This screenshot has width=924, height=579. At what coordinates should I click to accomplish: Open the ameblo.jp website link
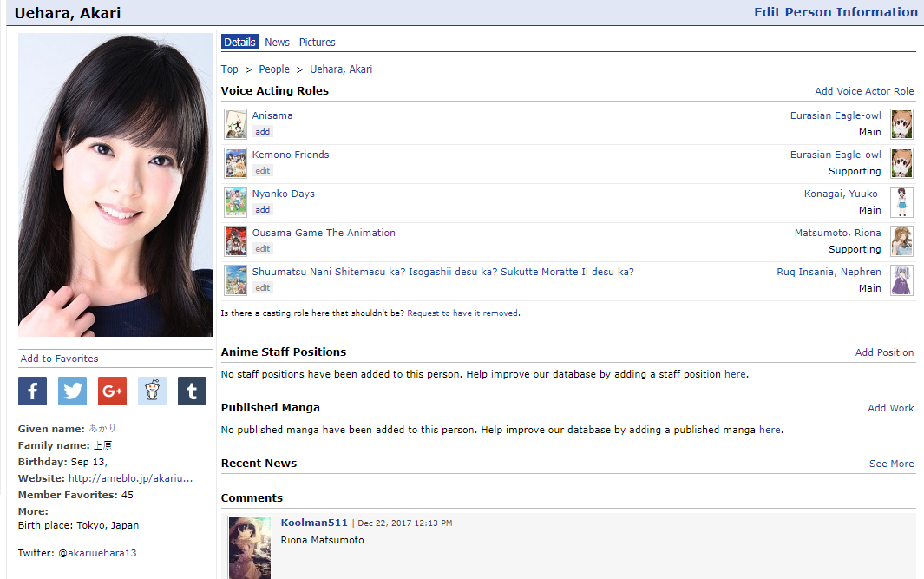click(130, 478)
